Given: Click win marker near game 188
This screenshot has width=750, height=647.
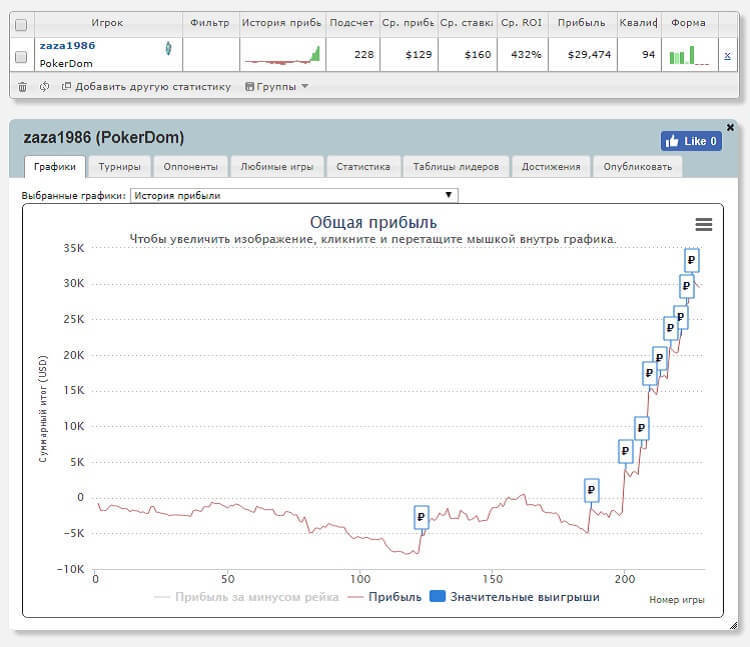Looking at the screenshot, I should [591, 490].
